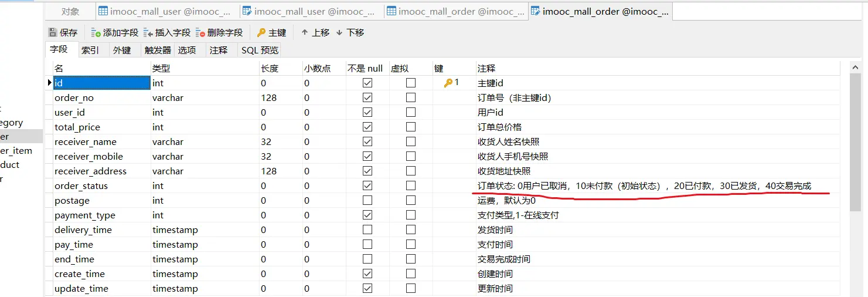The height and width of the screenshot is (297, 868).
Task: Click the end_time field name
Action: [x=74, y=259]
